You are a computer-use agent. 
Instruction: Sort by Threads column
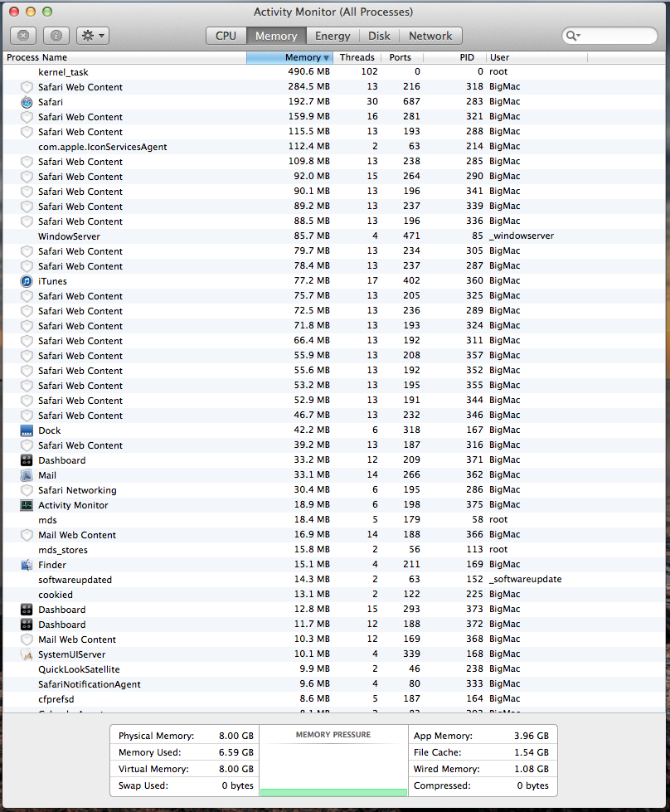[357, 57]
